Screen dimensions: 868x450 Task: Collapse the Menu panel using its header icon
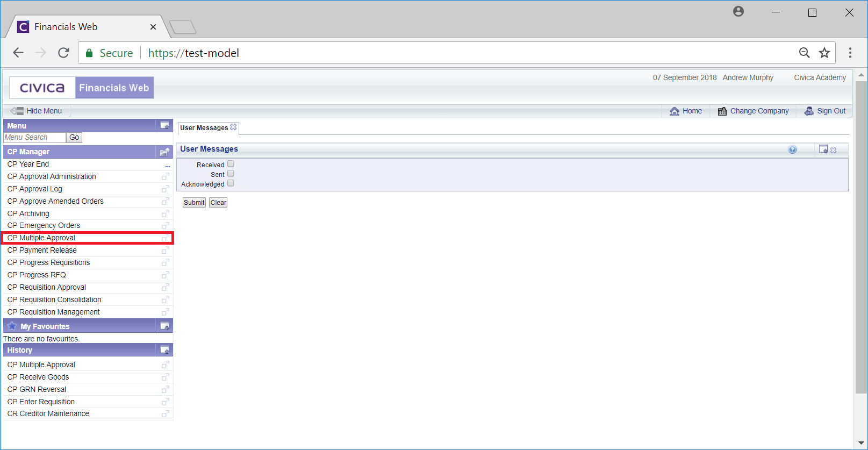point(164,126)
